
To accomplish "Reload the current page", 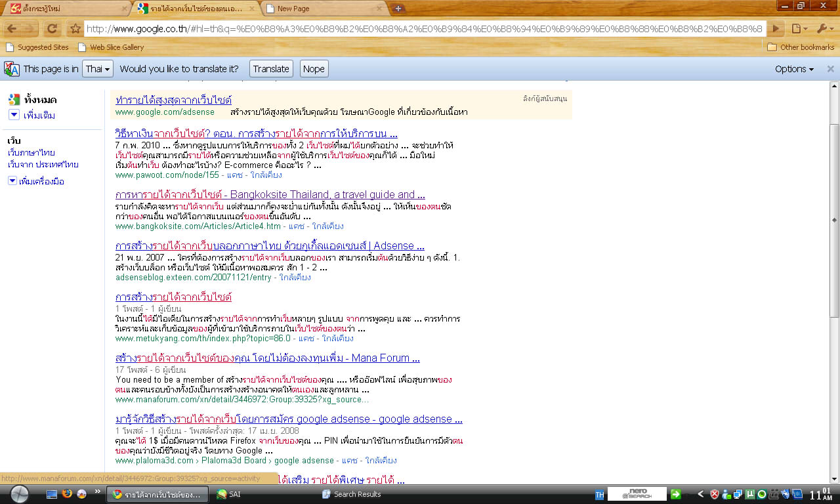I will [x=52, y=29].
